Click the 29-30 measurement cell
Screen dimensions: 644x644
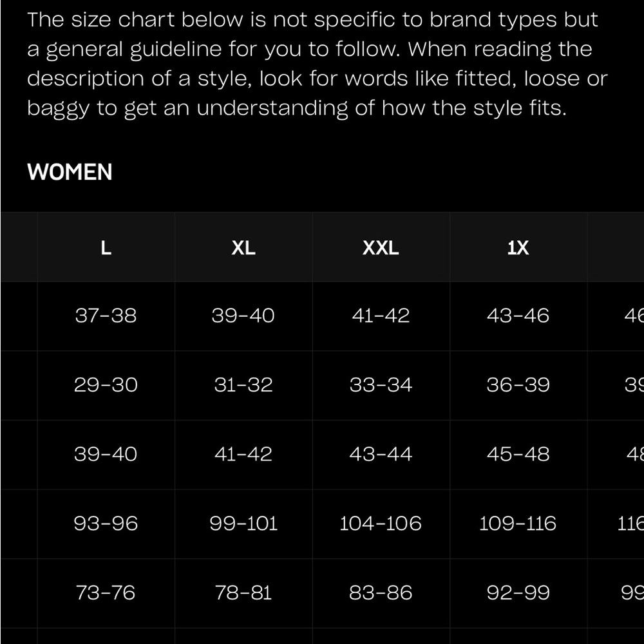pyautogui.click(x=106, y=385)
